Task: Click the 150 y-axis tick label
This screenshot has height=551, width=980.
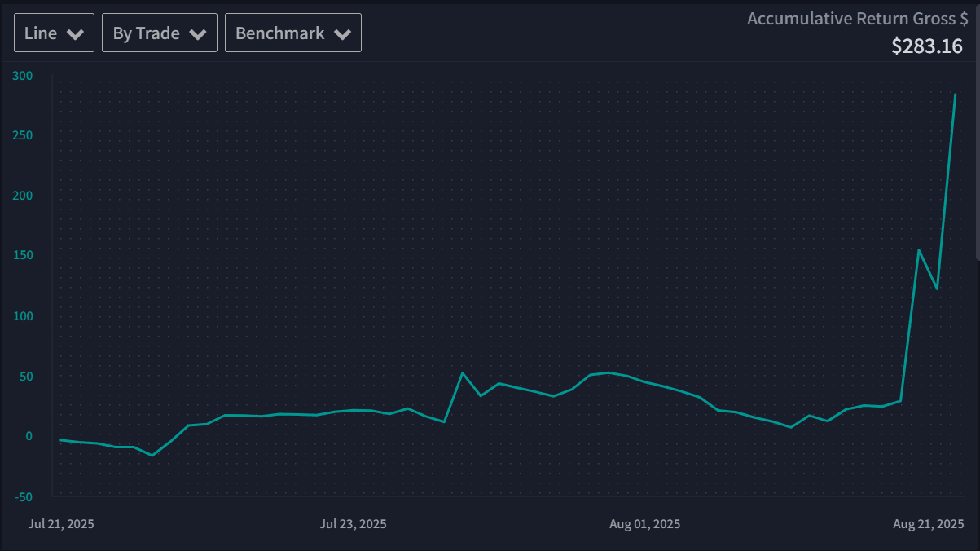Action: (23, 256)
